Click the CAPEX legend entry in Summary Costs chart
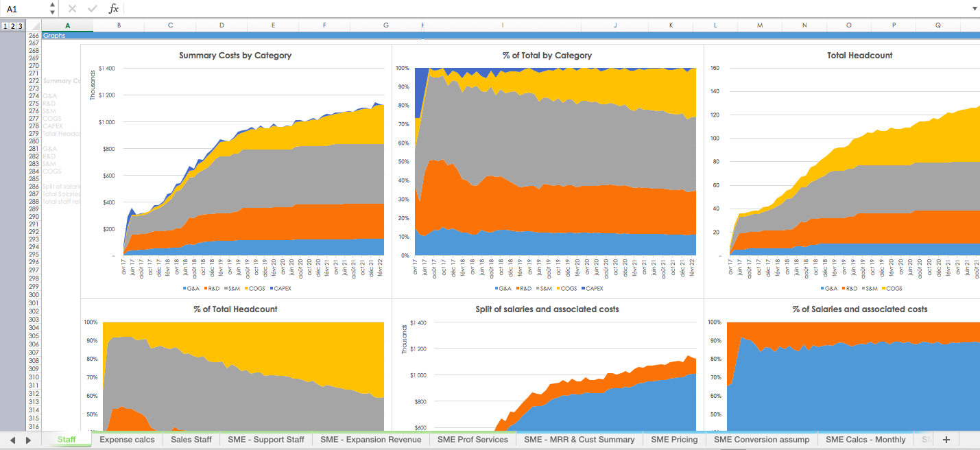Viewport: 980px width, 450px height. pos(280,289)
